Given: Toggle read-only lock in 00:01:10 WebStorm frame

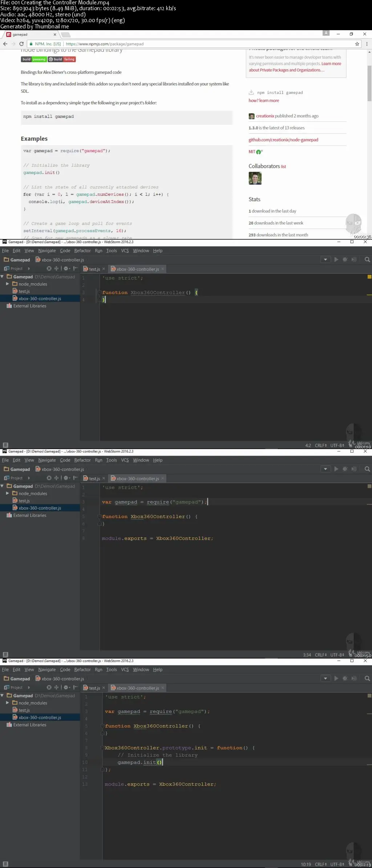Looking at the screenshot, I should click(351, 445).
